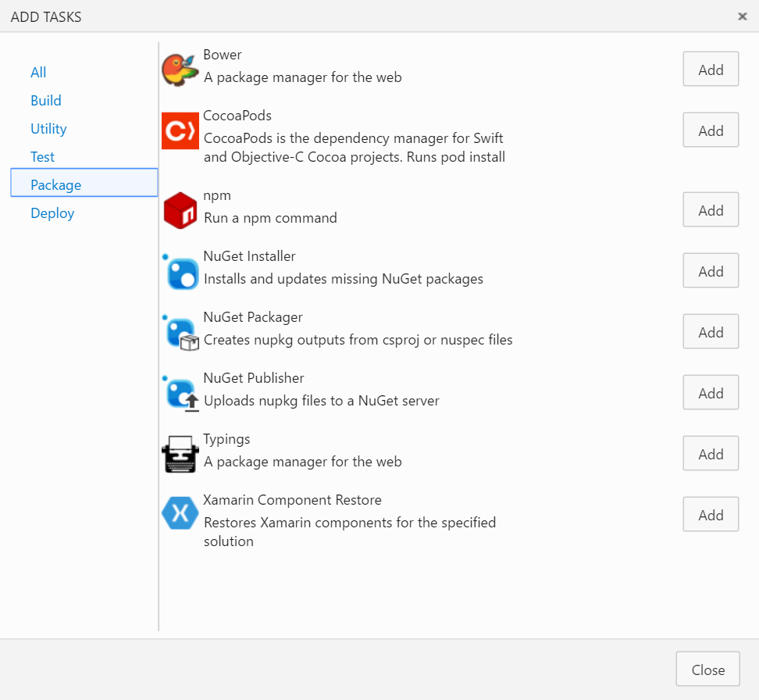Click the NuGet Packager box icon
This screenshot has height=700, width=759.
click(180, 332)
